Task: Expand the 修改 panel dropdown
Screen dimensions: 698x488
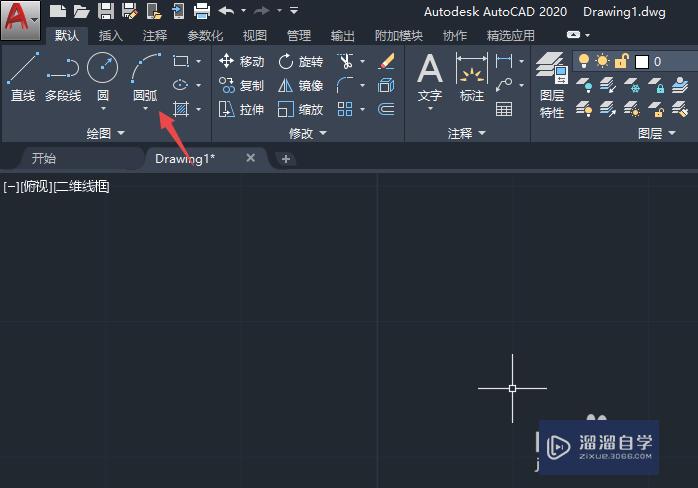Action: click(x=308, y=133)
